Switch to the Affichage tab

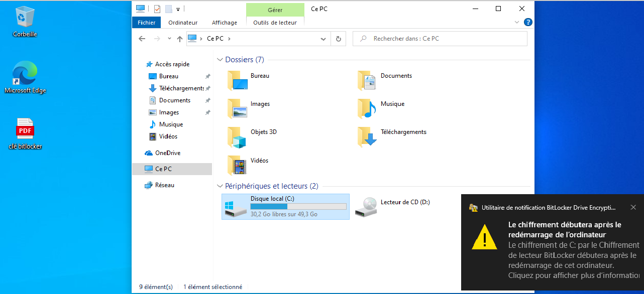[224, 23]
